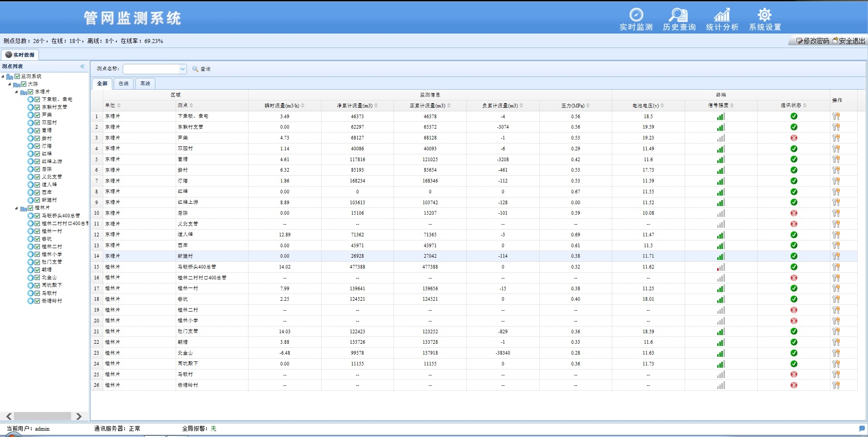This screenshot has width=868, height=437.
Task: Click the tree panel horizontal scrollbar thumb
Action: click(x=43, y=416)
